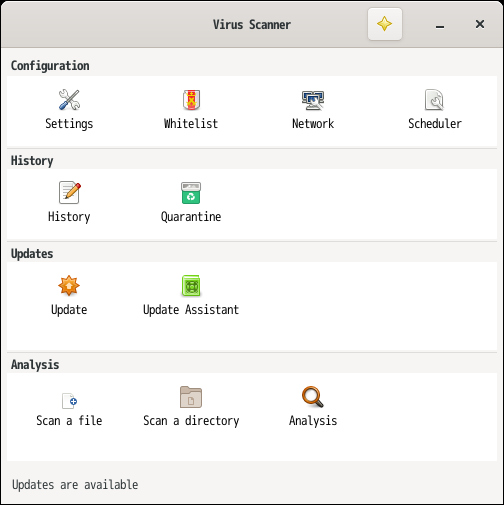504x505 pixels.
Task: Launch the green Update Assistant icon
Action: [191, 286]
